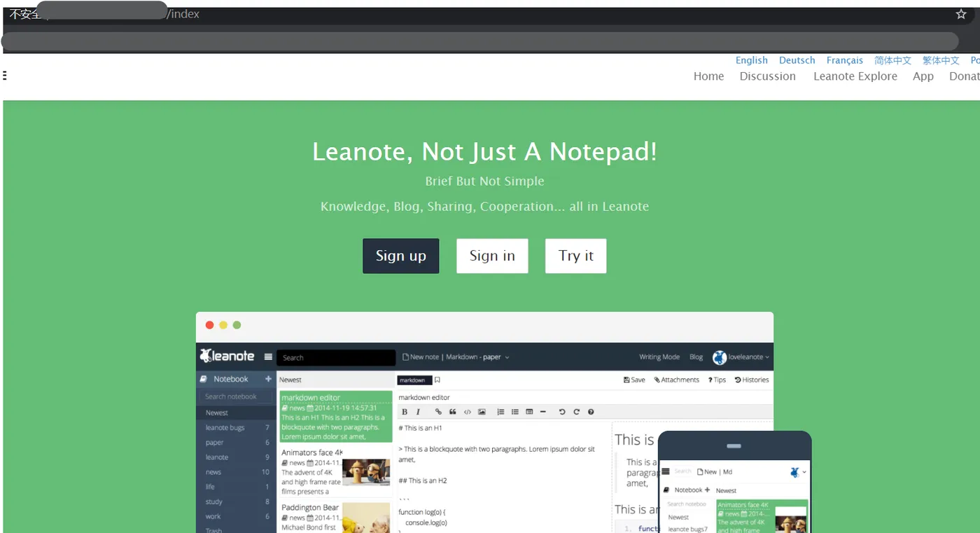Expand the New note Markdown paper dropdown arrow
Image resolution: width=980 pixels, height=533 pixels.
507,357
